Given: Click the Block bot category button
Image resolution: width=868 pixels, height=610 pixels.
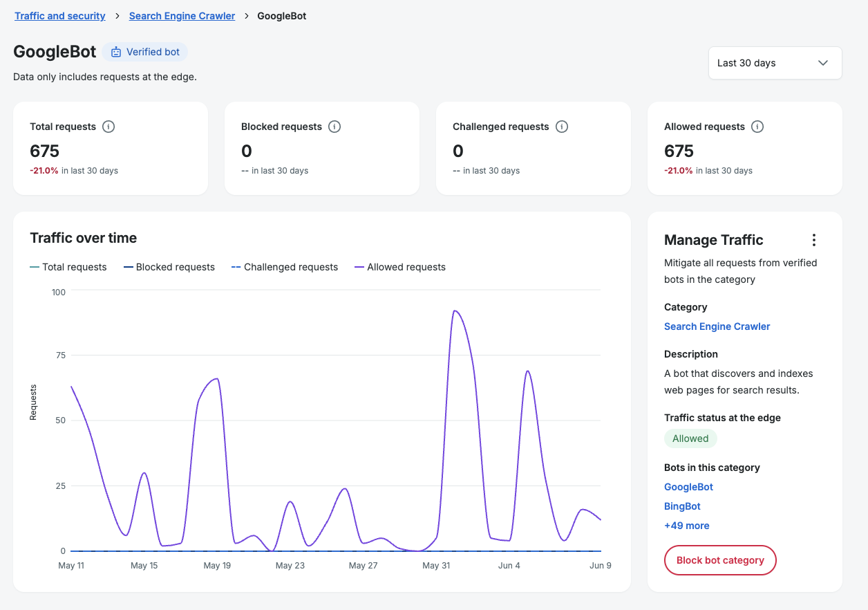Looking at the screenshot, I should click(720, 560).
